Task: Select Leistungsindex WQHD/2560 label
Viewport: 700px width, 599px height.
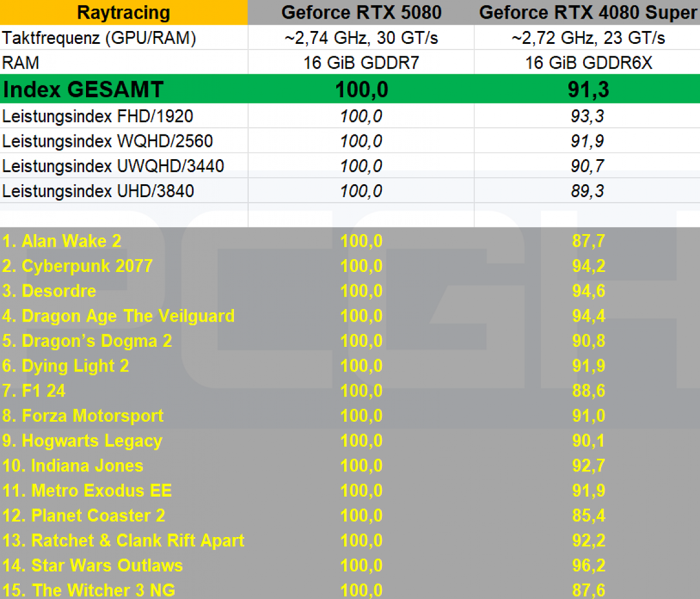Action: pyautogui.click(x=108, y=141)
